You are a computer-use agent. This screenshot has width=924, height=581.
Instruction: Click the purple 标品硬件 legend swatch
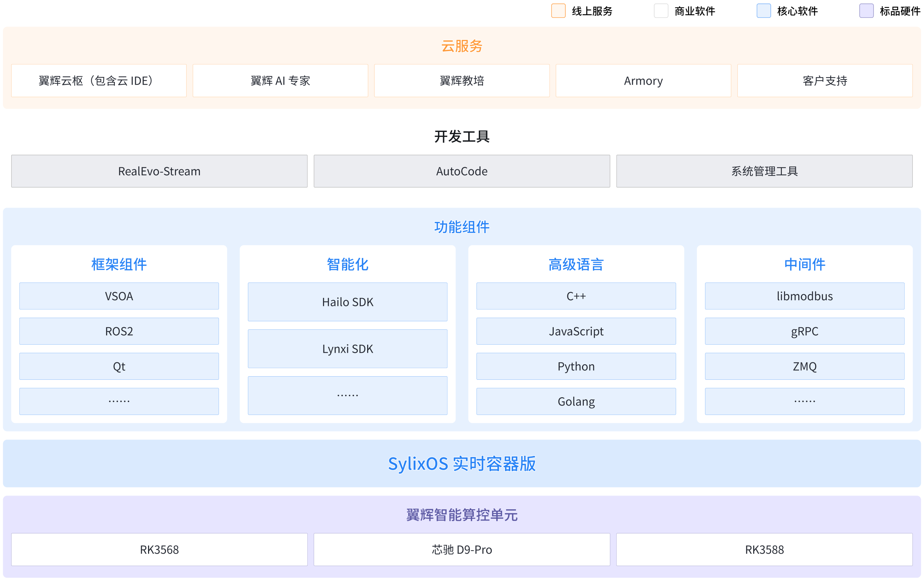click(x=867, y=11)
